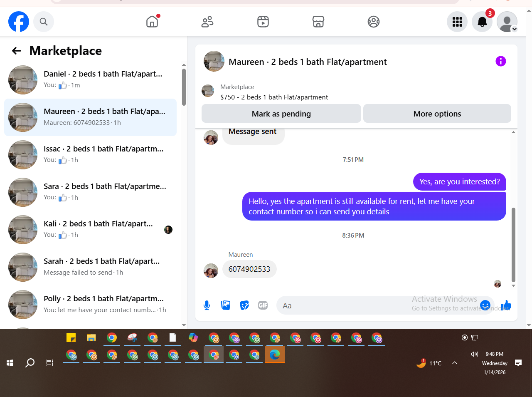The width and height of the screenshot is (532, 397).
Task: Open the Friends tab icon
Action: [207, 22]
